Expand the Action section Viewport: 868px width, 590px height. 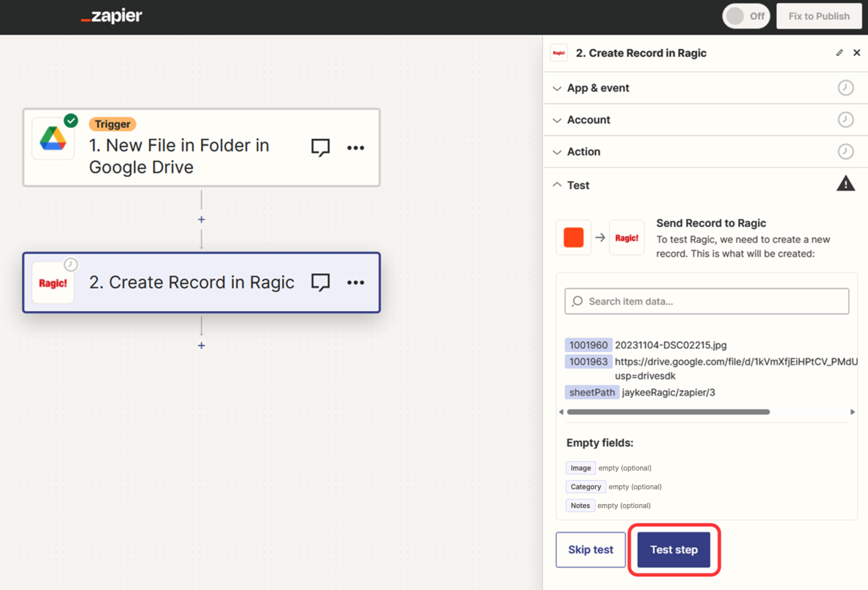coord(583,152)
